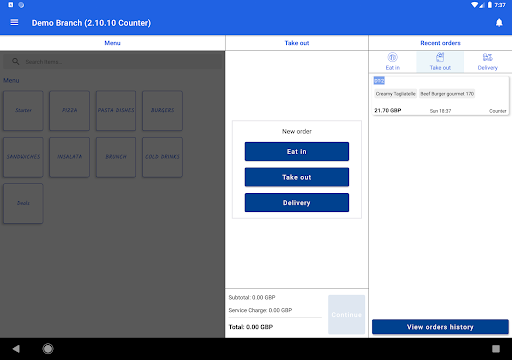Viewport: 512px width, 360px height.
Task: Tap the Android recent apps square
Action: (x=496, y=349)
